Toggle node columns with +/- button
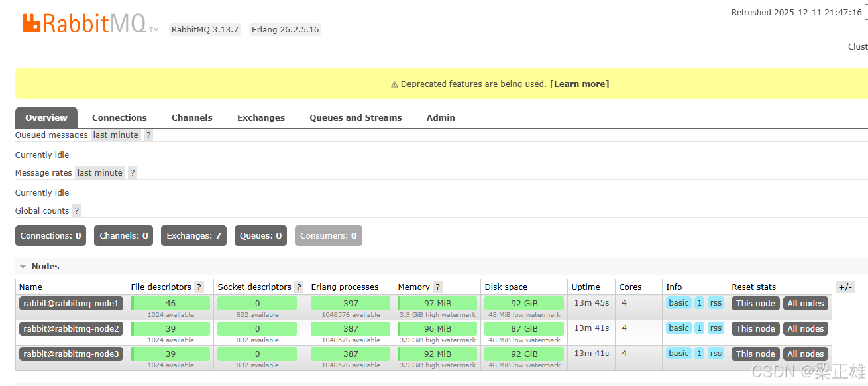 coord(845,287)
